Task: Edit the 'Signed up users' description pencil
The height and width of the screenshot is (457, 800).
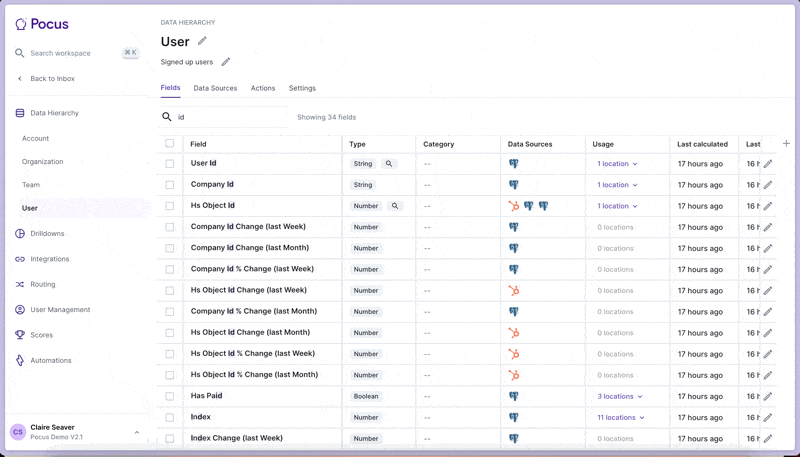Action: coord(226,62)
